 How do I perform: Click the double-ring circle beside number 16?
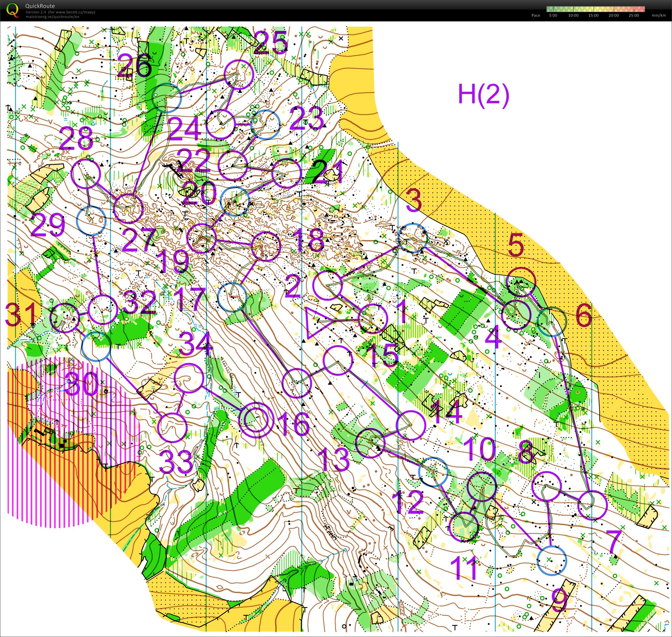[x=256, y=420]
